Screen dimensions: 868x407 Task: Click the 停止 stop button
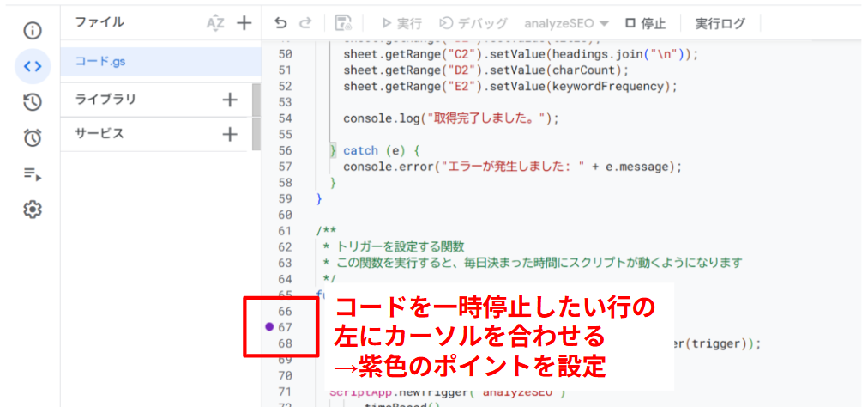coord(644,23)
